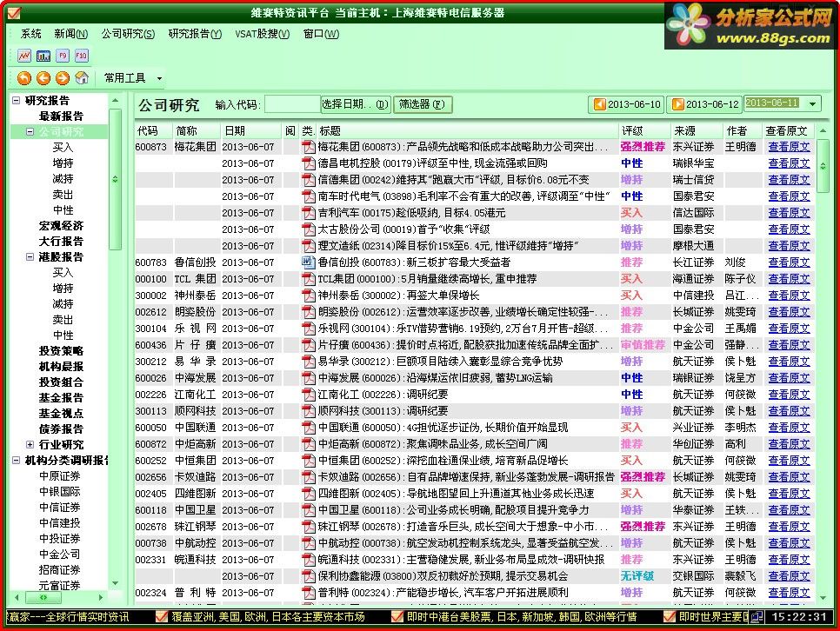Go forward with the orange right arrow
This screenshot has width=840, height=631.
(63, 78)
